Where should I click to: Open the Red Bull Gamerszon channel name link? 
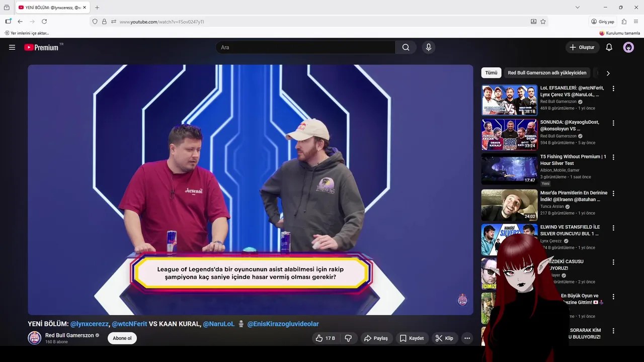click(x=69, y=335)
